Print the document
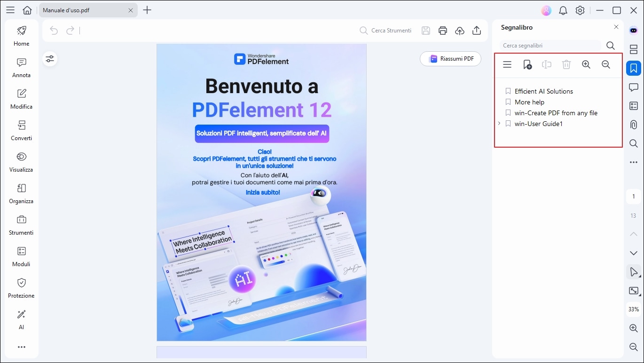The width and height of the screenshot is (644, 363). point(442,30)
